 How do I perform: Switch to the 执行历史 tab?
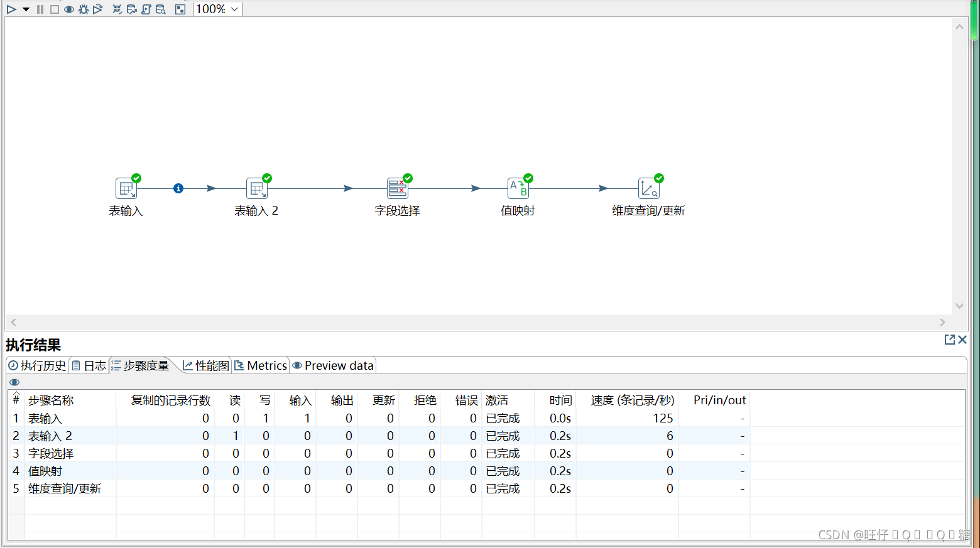(37, 365)
